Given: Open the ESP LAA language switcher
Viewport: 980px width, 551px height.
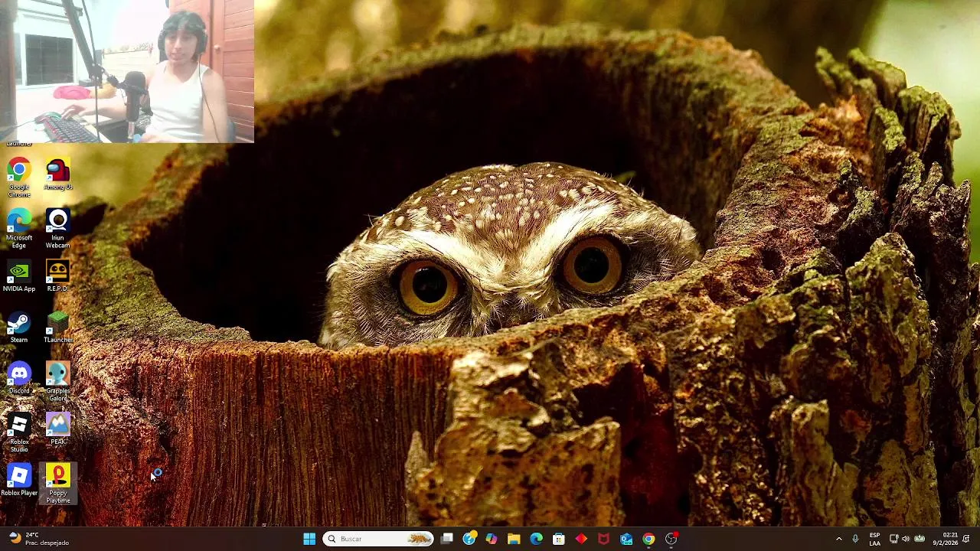Looking at the screenshot, I should [x=874, y=539].
